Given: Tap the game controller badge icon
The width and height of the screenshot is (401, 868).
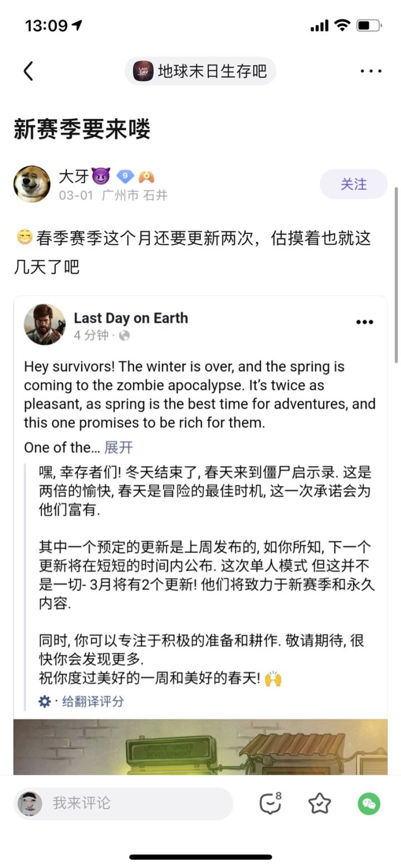Looking at the screenshot, I should coord(146,177).
